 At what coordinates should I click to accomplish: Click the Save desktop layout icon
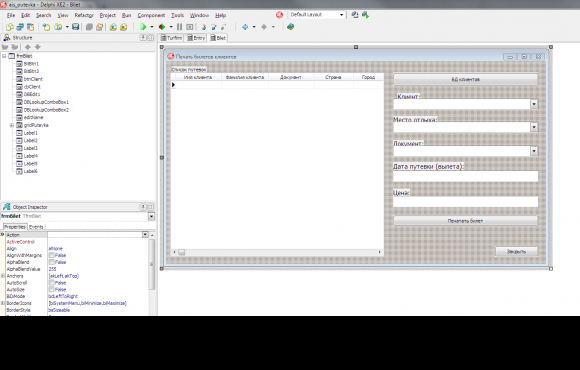(x=355, y=15)
